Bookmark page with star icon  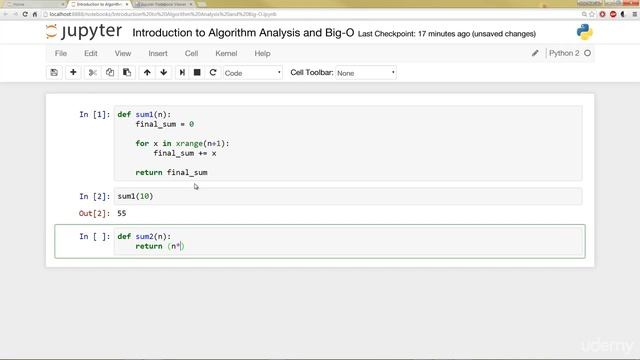(592, 14)
